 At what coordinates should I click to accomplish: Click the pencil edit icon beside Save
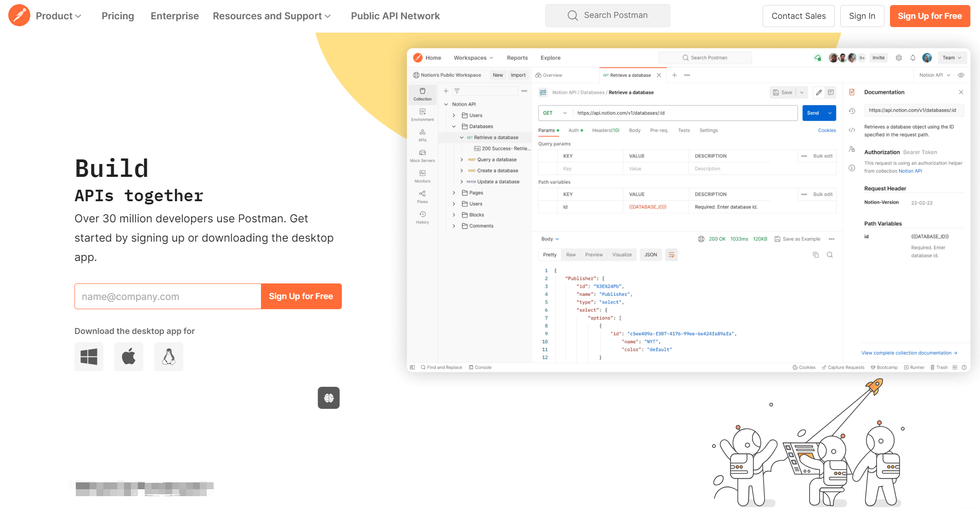click(819, 92)
